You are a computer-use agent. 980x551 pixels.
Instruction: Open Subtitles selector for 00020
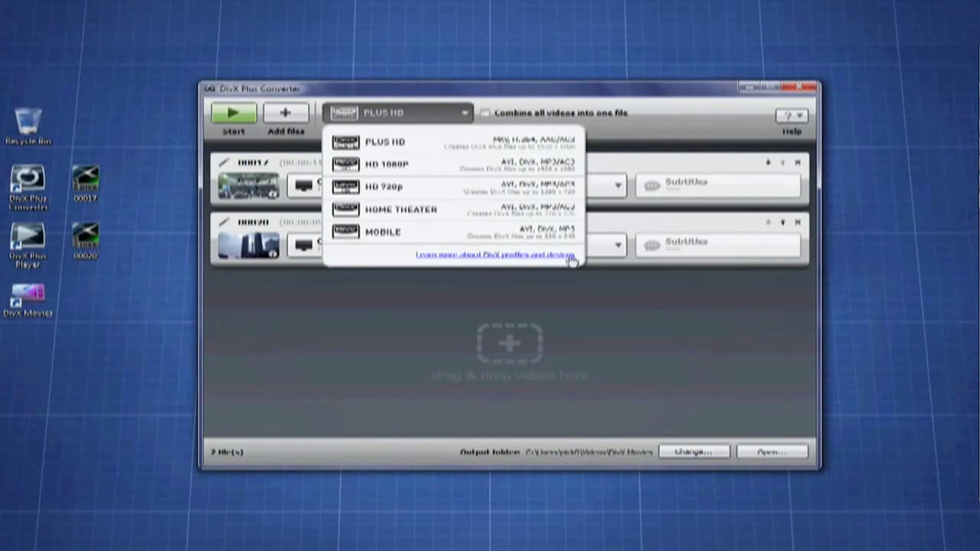tap(718, 245)
